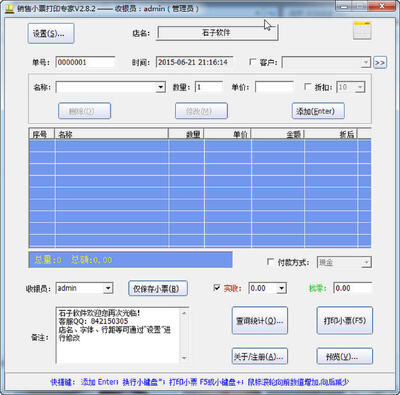Click the 添加(Enter) add button
The width and height of the screenshot is (400, 395).
(318, 111)
